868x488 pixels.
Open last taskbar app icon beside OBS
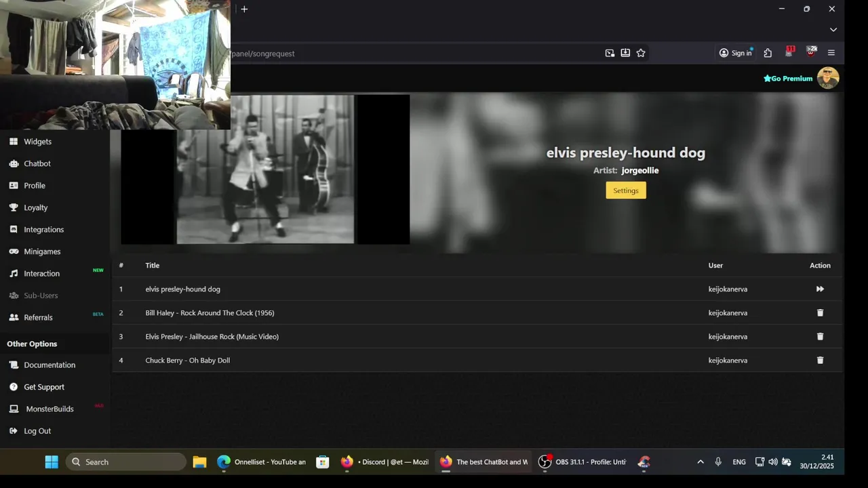[644, 462]
